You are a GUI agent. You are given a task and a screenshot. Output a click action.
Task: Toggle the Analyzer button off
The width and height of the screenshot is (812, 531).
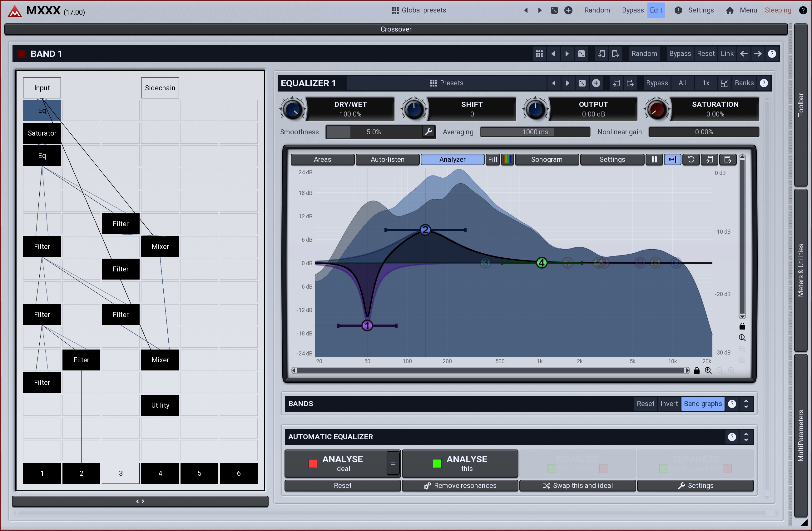click(452, 159)
